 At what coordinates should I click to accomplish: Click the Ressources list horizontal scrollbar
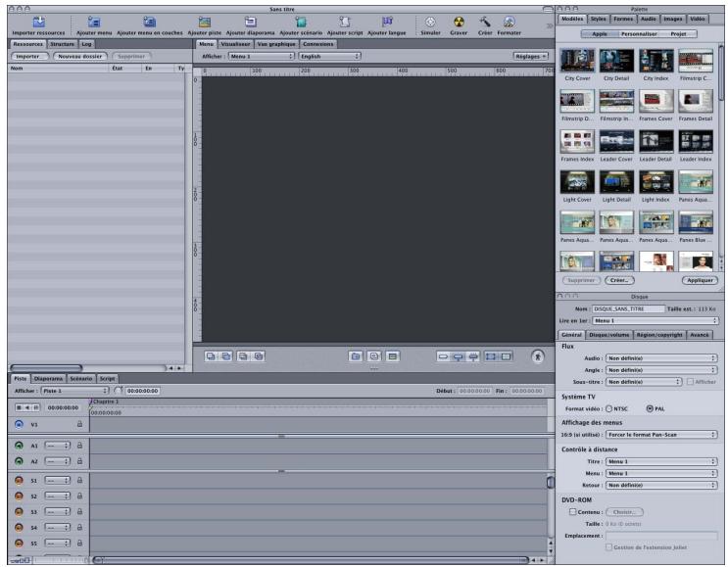(x=46, y=368)
